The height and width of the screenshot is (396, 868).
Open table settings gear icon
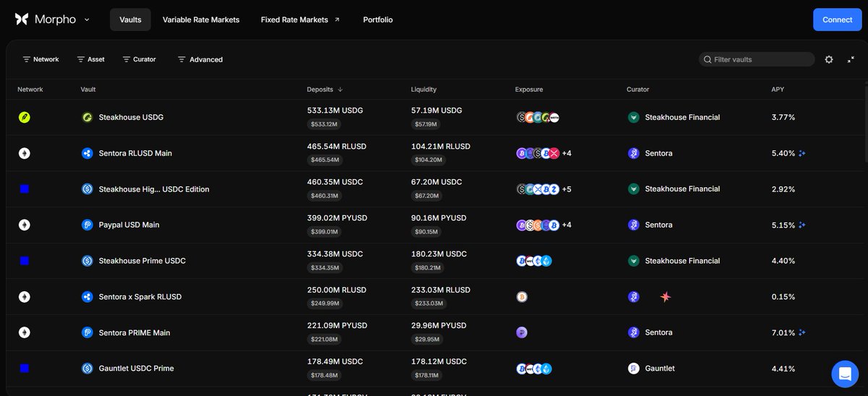pos(829,59)
